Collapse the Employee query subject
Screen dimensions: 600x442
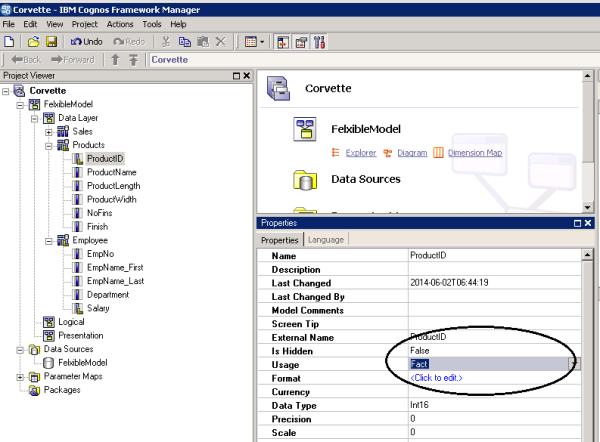point(49,241)
